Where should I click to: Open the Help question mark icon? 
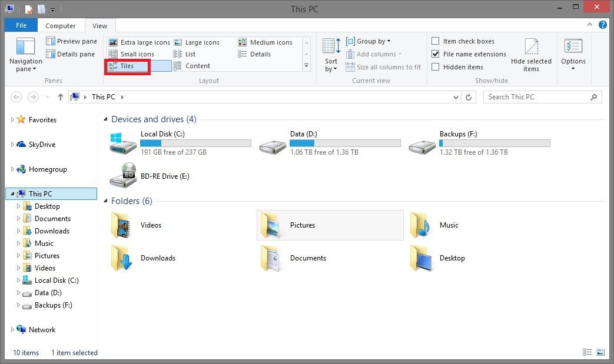tap(603, 25)
